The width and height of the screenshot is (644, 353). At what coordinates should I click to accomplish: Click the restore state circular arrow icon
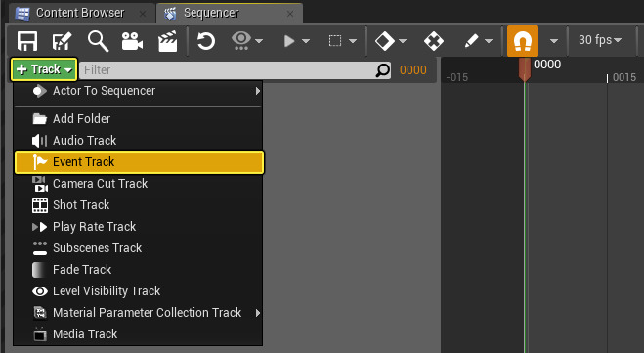(206, 41)
